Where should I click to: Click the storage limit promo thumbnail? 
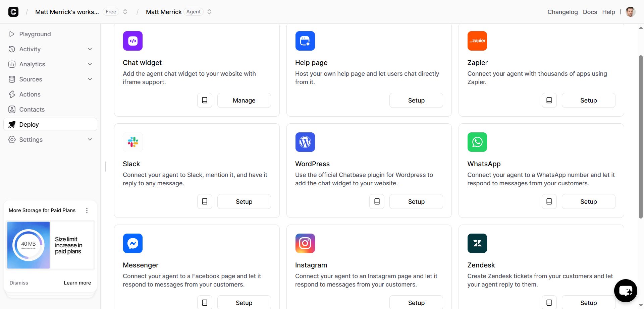tap(50, 245)
